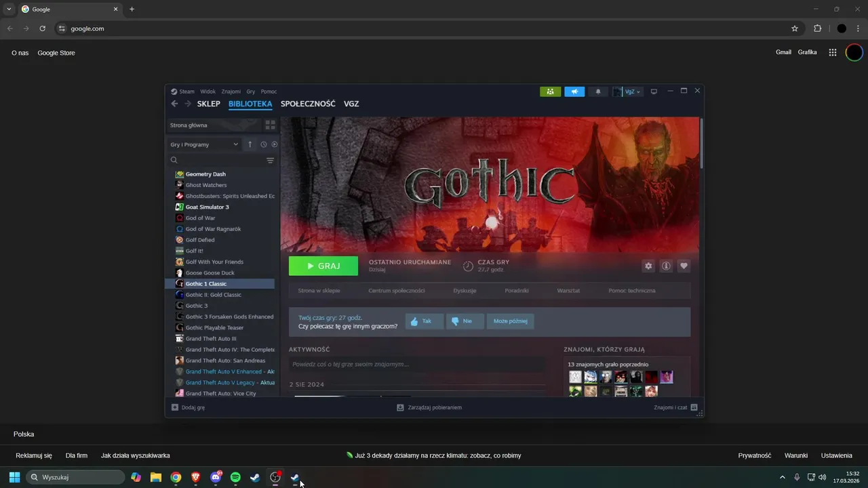
Task: Open the VGZ profile tab
Action: point(351,104)
